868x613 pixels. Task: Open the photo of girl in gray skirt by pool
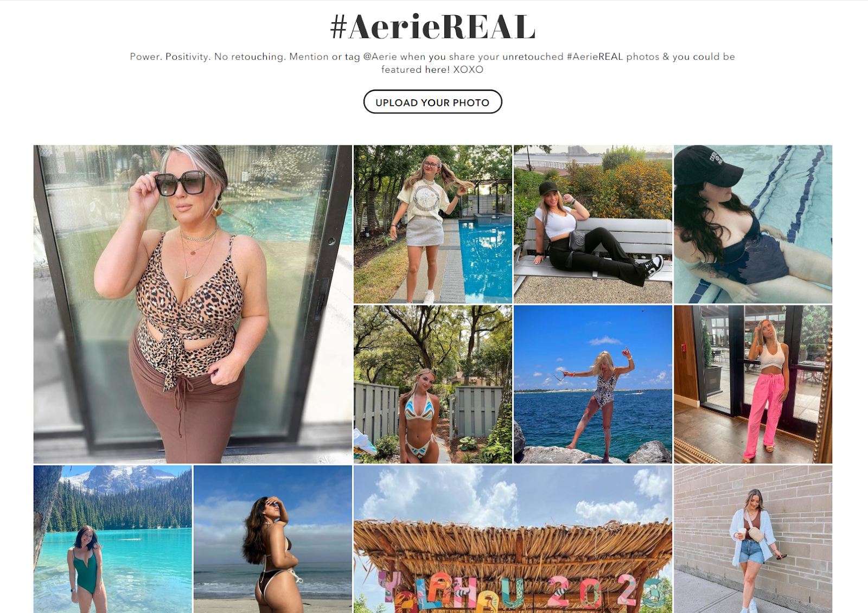(x=433, y=224)
